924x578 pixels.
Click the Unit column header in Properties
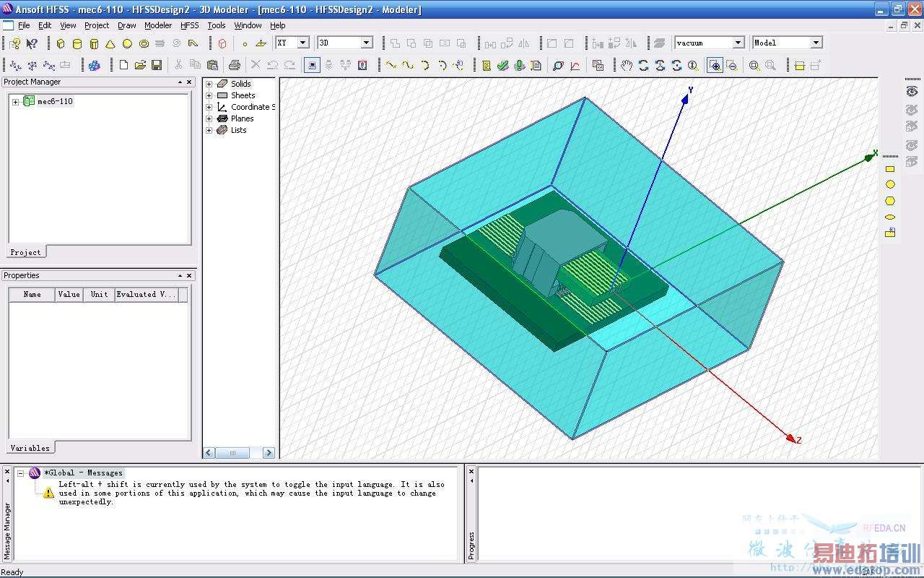click(x=99, y=295)
